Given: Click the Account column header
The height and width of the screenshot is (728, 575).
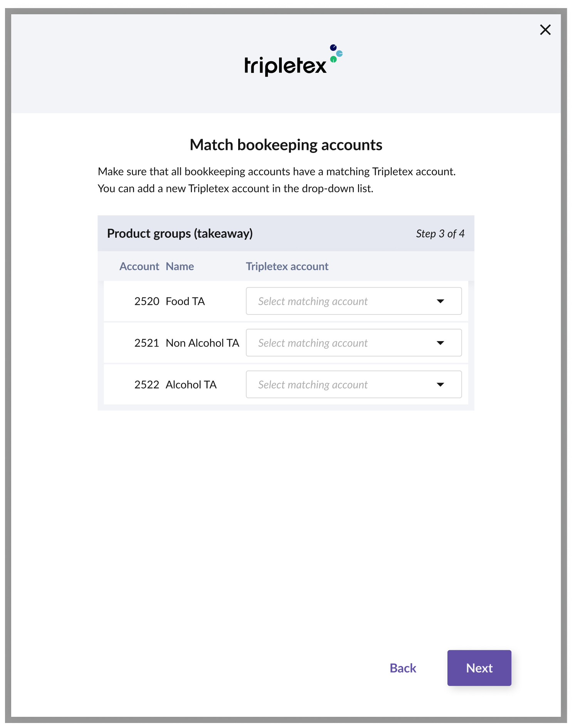Looking at the screenshot, I should pos(139,266).
